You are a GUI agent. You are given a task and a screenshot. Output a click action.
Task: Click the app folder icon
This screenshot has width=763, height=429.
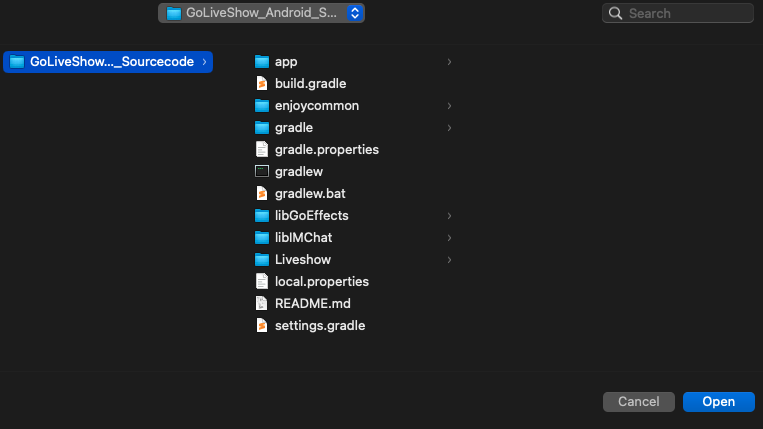pyautogui.click(x=262, y=62)
